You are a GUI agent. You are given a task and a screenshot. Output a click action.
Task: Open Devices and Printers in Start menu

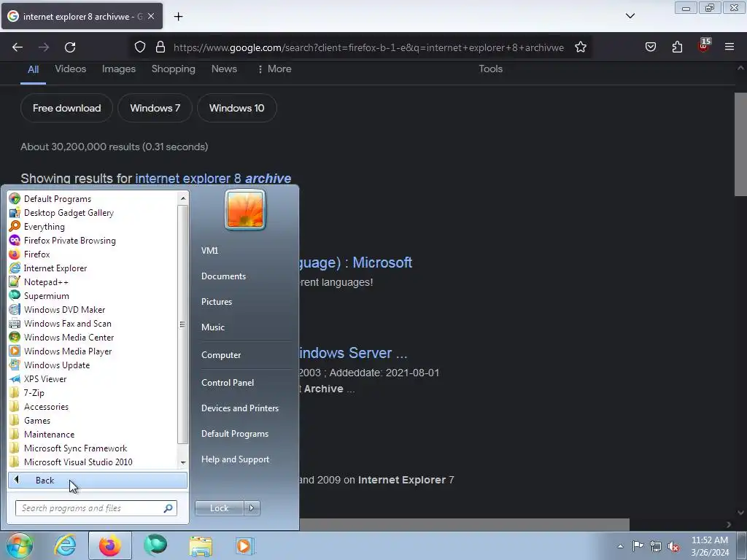[239, 408]
